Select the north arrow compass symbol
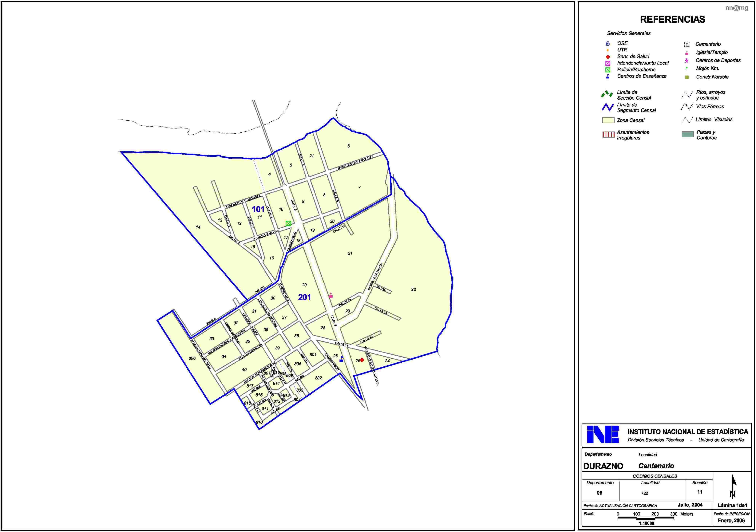 pyautogui.click(x=733, y=486)
